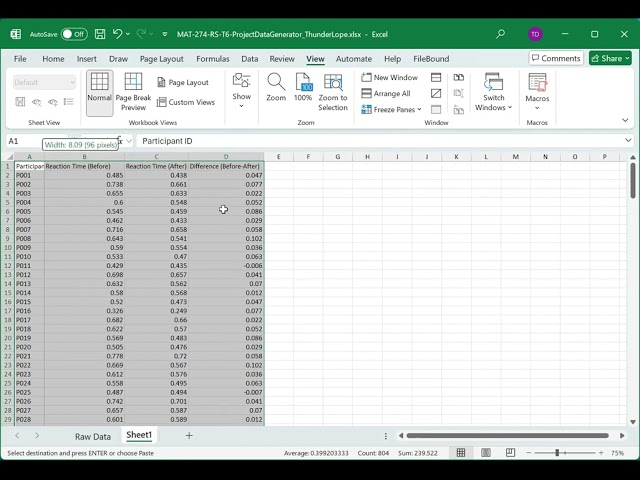Toggle the AutoSave switch
Viewport: 640px width, 480px height.
[x=74, y=34]
